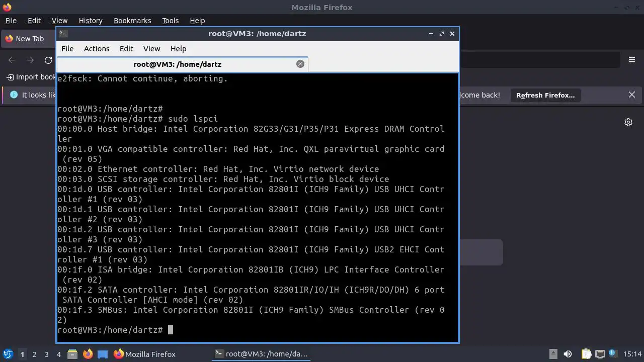This screenshot has width=644, height=362.
Task: Open the volume control
Action: click(x=568, y=354)
